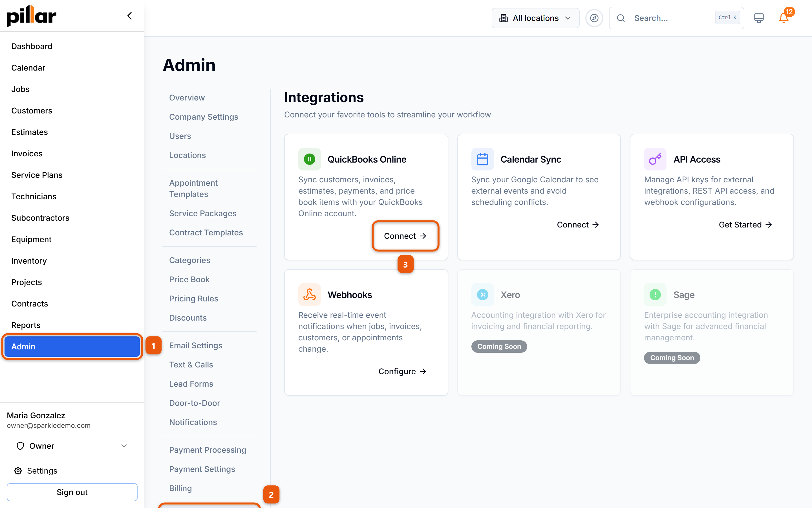The width and height of the screenshot is (812, 508).
Task: Click Get Started for API Access
Action: 745,225
